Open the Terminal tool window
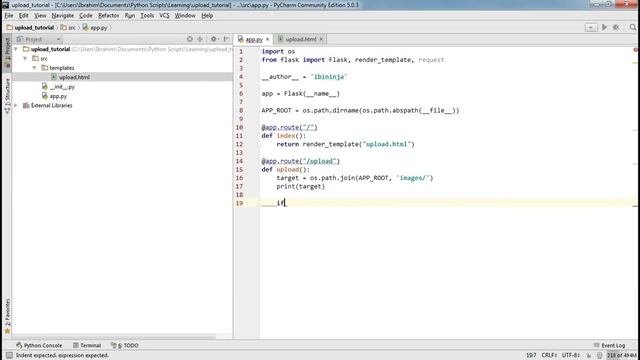Image resolution: width=640 pixels, height=360 pixels. (87, 345)
